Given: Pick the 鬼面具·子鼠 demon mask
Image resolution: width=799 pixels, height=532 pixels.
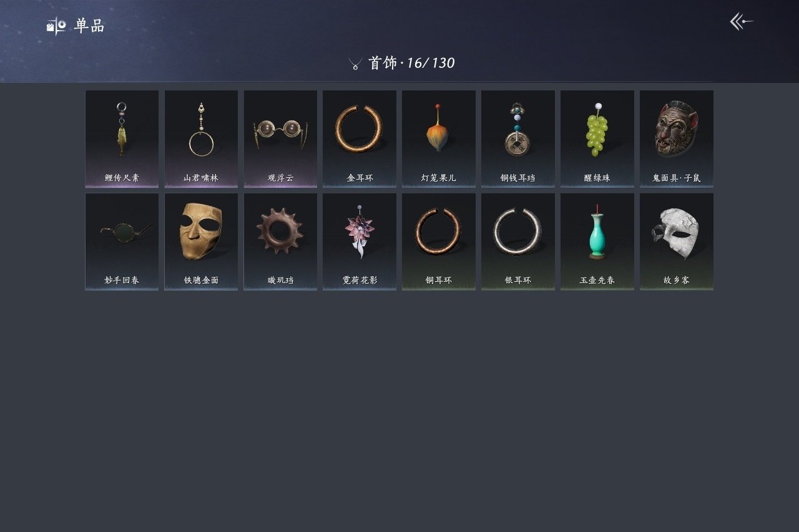Looking at the screenshot, I should [x=677, y=139].
